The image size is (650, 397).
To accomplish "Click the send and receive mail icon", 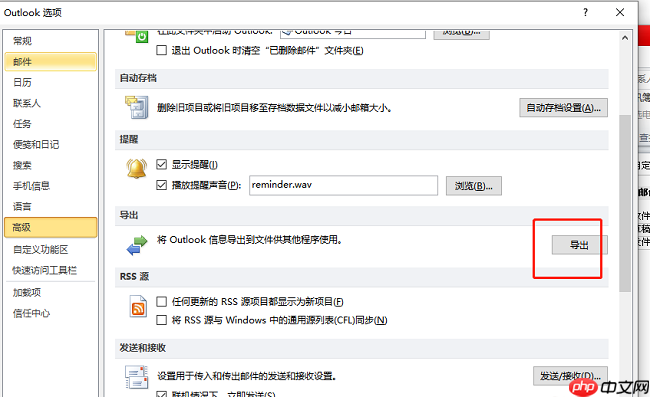I will (x=136, y=377).
